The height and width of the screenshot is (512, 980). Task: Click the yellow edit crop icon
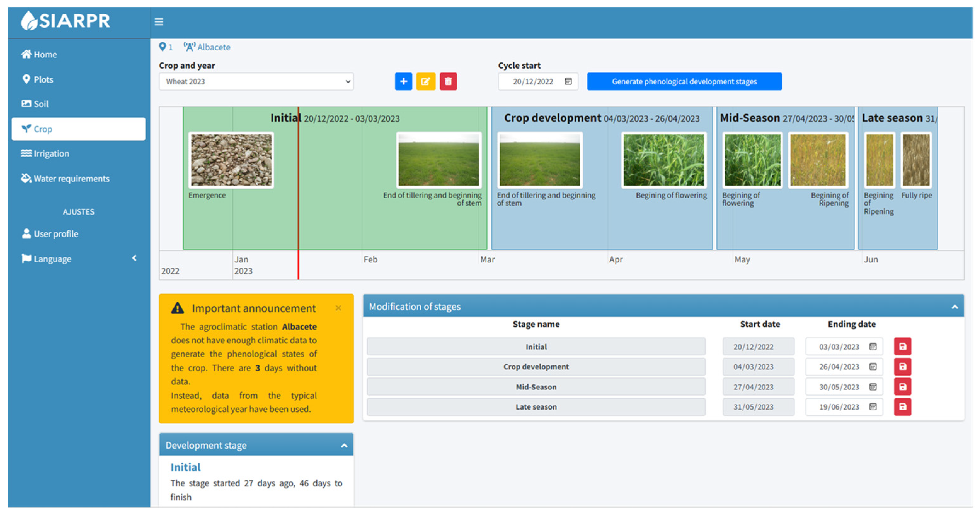(x=426, y=81)
